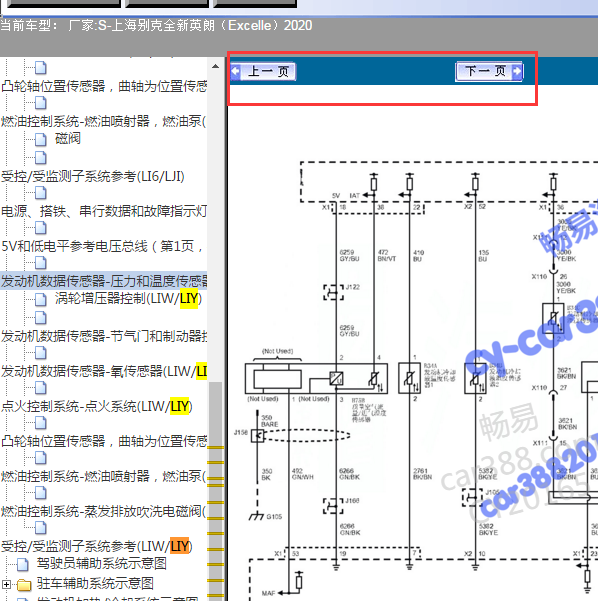Open 5V和低电平参考电压总线（第1页 entry
Screen dimensions: 598x601
[x=102, y=246]
